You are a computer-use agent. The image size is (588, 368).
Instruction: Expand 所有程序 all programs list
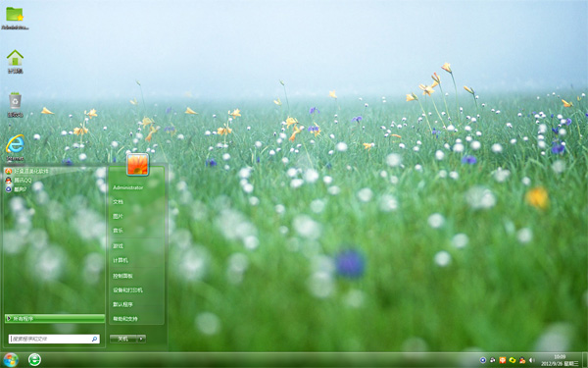pyautogui.click(x=55, y=318)
